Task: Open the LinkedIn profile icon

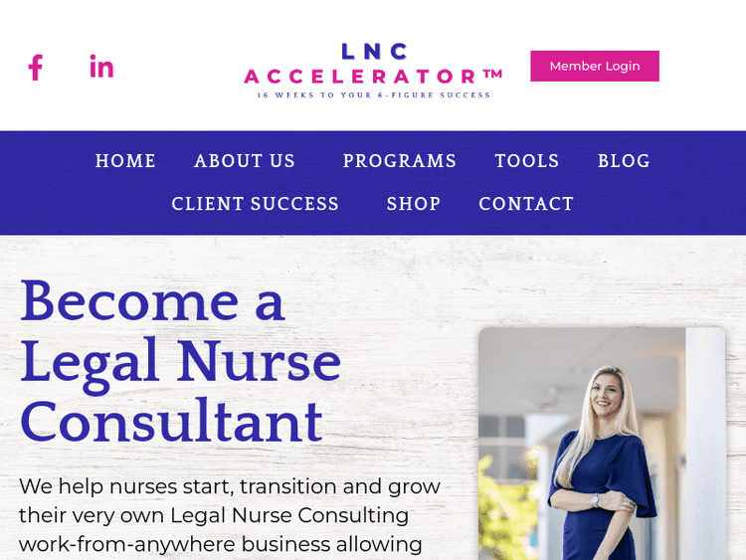Action: click(x=101, y=66)
